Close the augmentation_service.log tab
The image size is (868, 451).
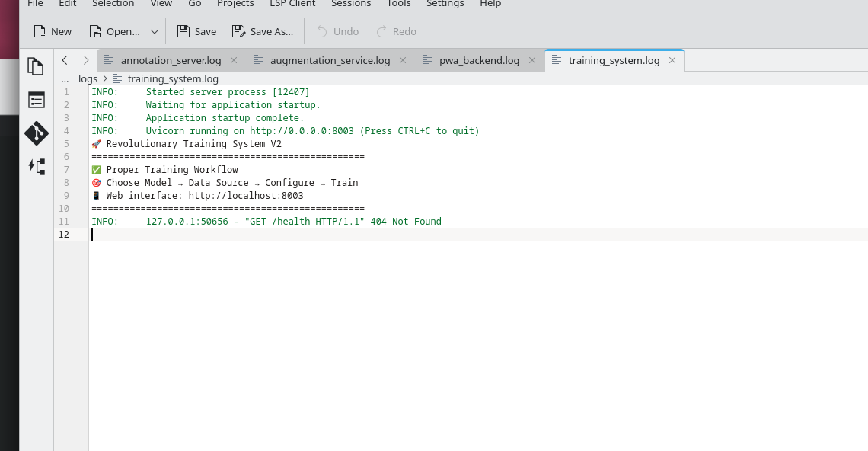tap(403, 60)
